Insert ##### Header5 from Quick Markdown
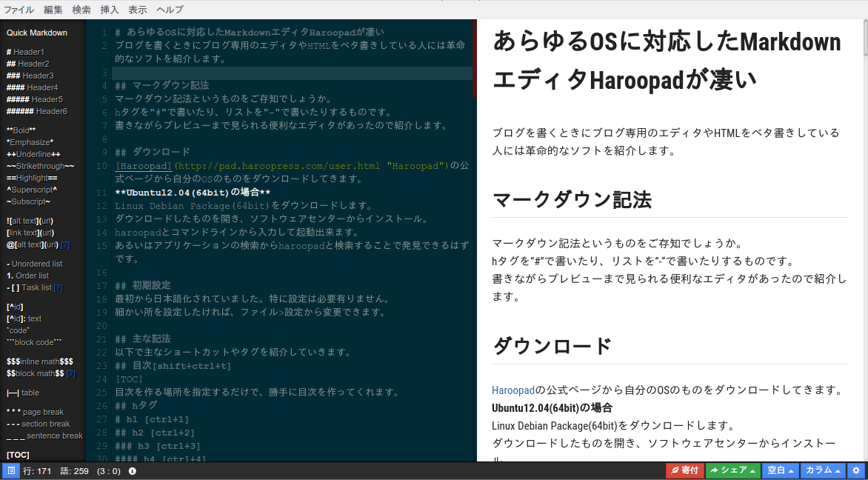The image size is (868, 480). click(34, 100)
